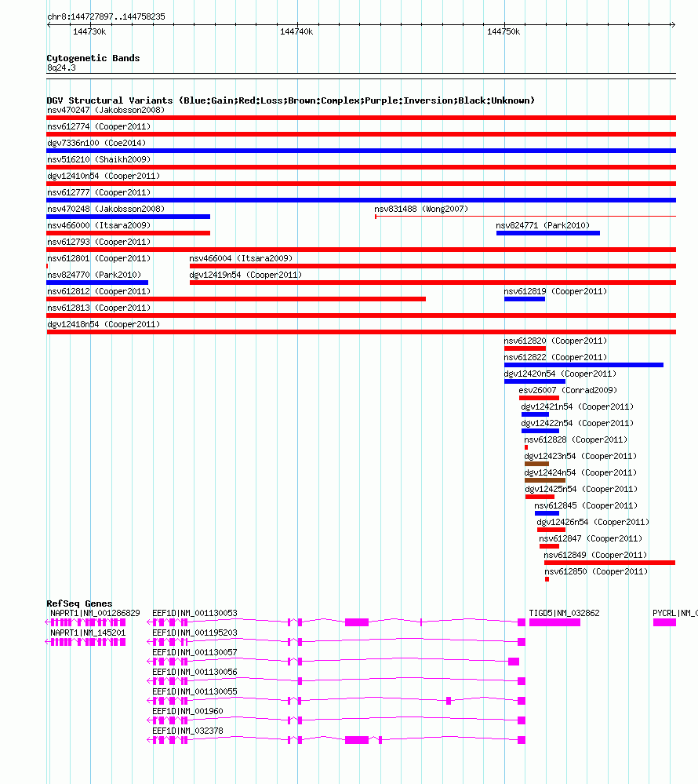Click the blue nsv824771 (Park2010) bar

(548, 233)
